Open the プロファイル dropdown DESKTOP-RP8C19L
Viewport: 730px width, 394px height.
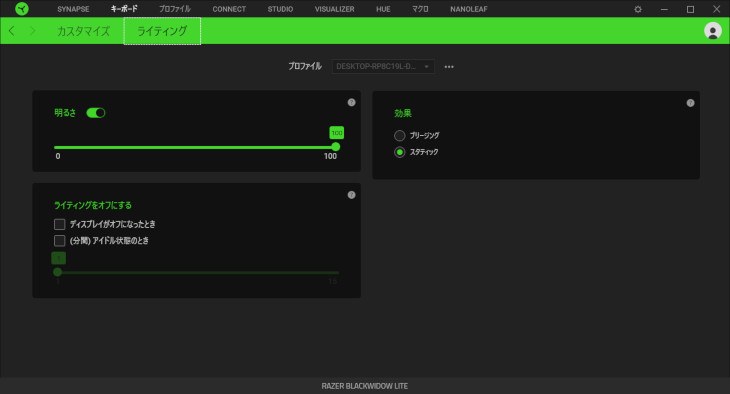click(x=383, y=66)
